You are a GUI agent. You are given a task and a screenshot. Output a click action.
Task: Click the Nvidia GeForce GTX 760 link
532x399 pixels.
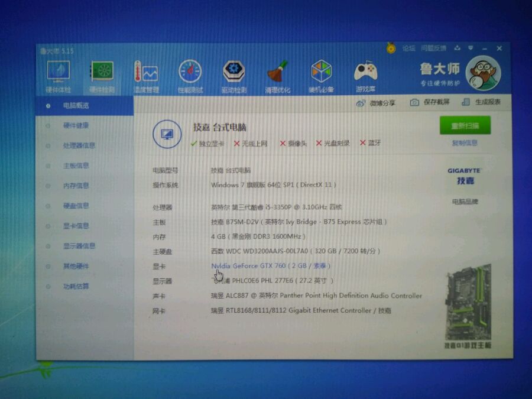[x=271, y=265]
